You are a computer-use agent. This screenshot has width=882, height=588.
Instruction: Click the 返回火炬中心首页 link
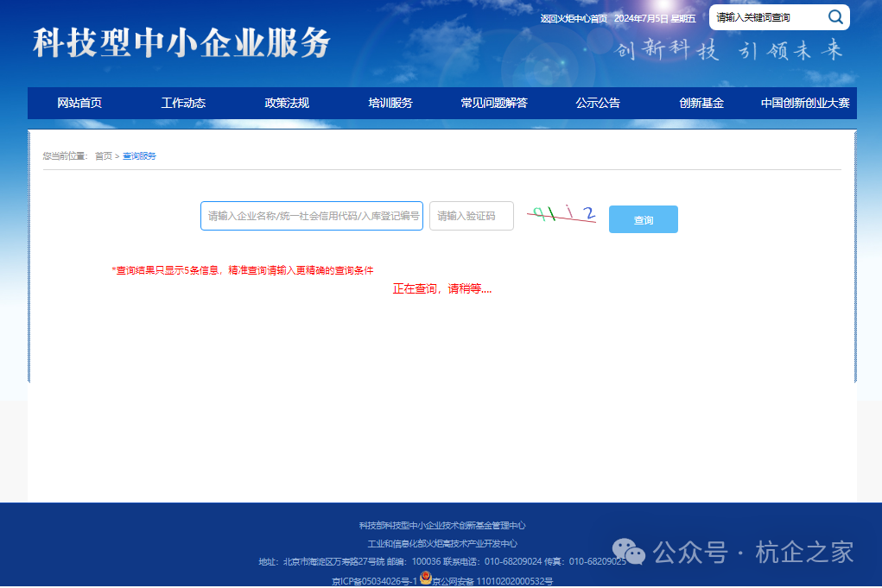coord(573,17)
